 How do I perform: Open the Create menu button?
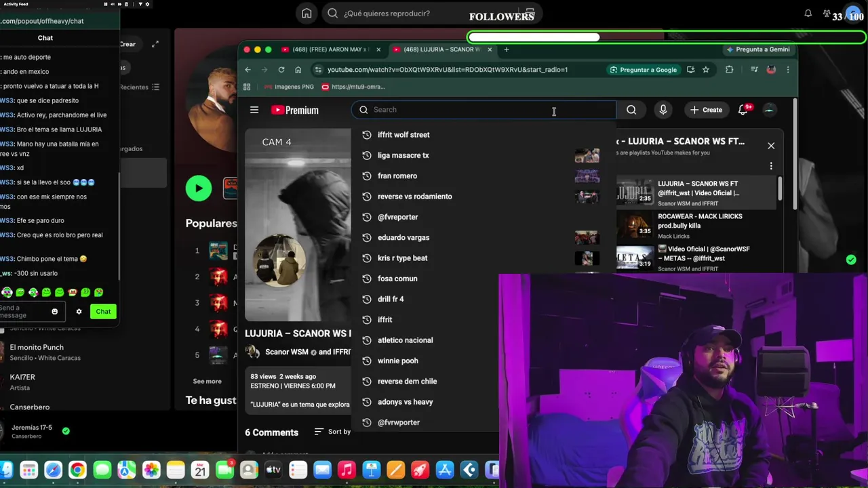[706, 110]
